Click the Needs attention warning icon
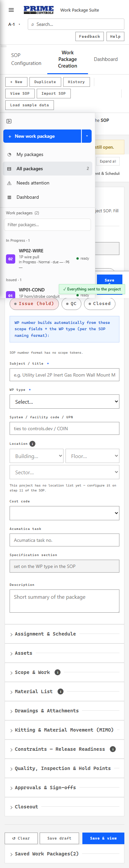This screenshot has width=129, height=868. coord(9,183)
